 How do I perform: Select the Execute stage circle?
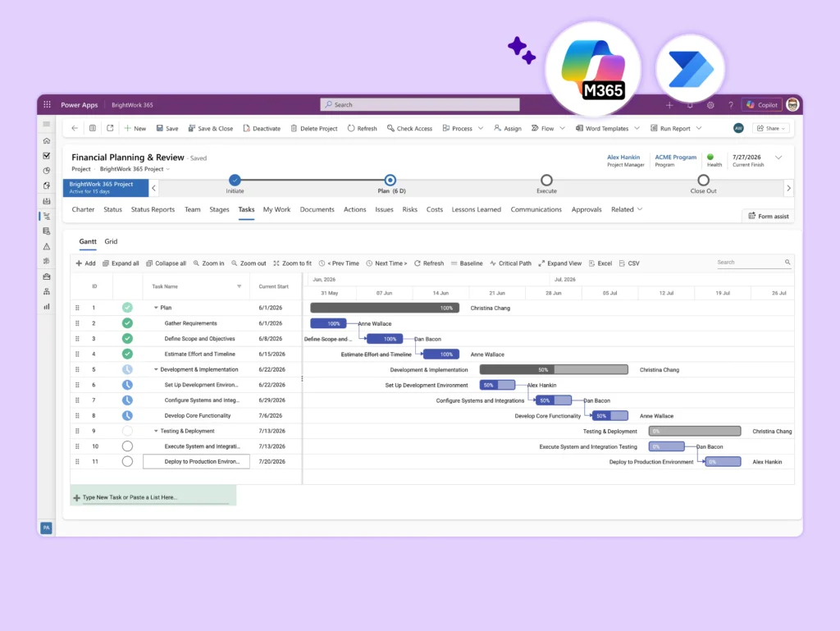click(546, 180)
